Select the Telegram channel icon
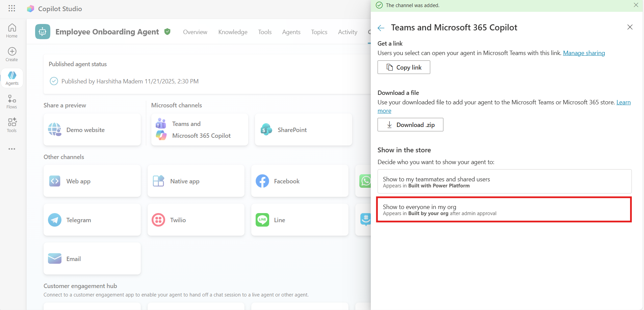The width and height of the screenshot is (644, 310). point(55,220)
